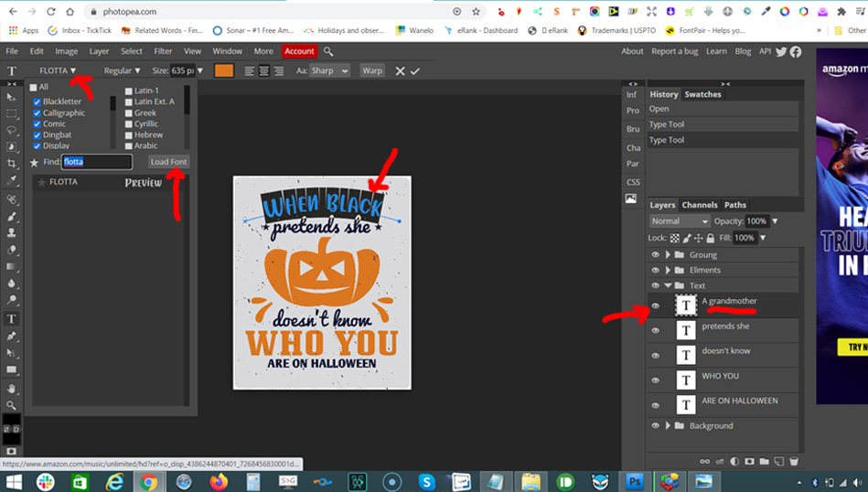The width and height of the screenshot is (868, 492).
Task: Select the Hand tool
Action: tap(12, 387)
